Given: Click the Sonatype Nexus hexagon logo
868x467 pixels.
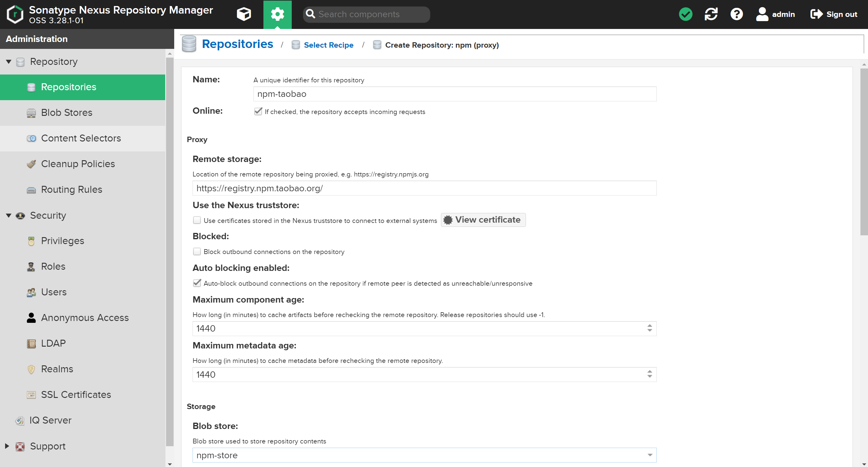Looking at the screenshot, I should pos(15,14).
